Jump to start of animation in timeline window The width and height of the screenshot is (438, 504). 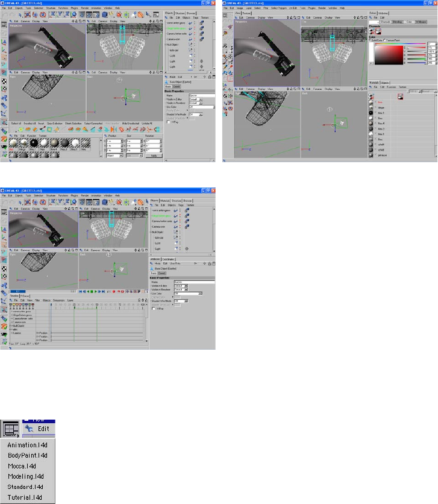80,292
